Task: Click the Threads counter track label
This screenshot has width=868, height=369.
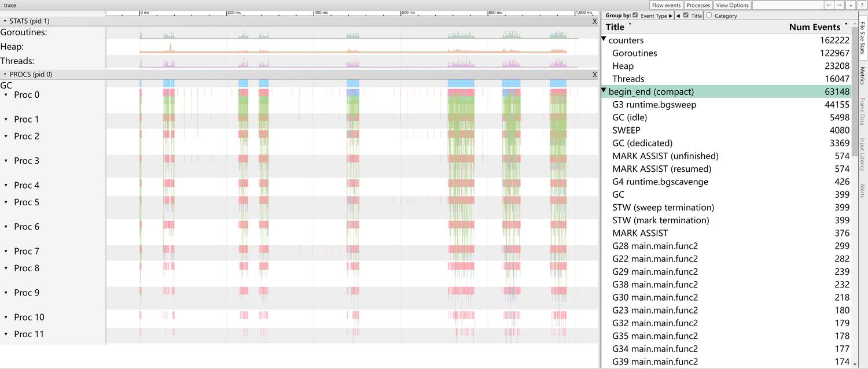Action: [17, 61]
